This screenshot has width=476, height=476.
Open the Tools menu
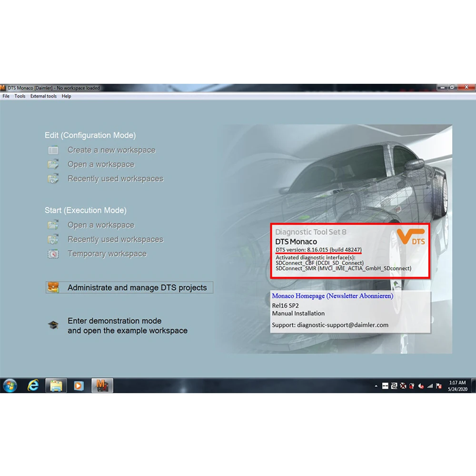(20, 96)
